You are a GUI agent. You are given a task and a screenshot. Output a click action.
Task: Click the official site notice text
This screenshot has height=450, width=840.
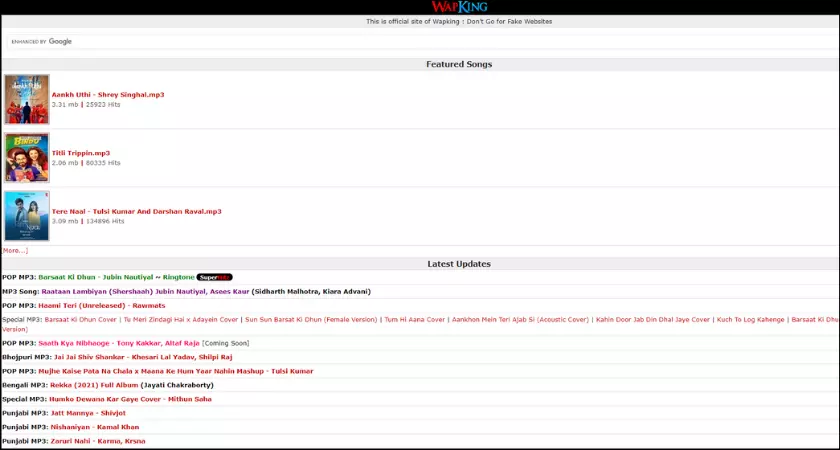click(x=459, y=22)
